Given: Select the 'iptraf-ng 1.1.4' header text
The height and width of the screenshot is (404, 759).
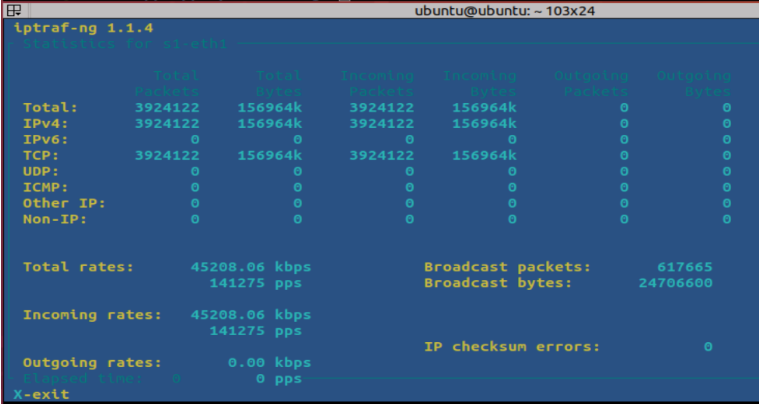Looking at the screenshot, I should point(83,28).
